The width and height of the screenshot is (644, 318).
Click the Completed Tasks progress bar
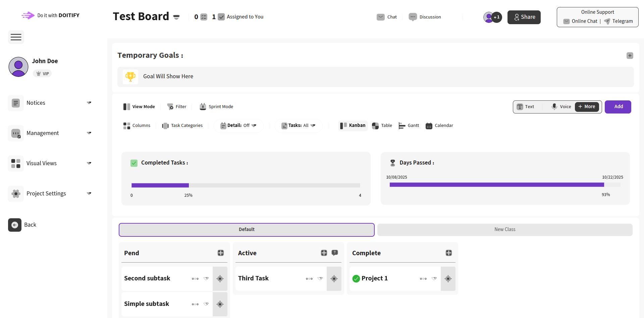pyautogui.click(x=246, y=185)
